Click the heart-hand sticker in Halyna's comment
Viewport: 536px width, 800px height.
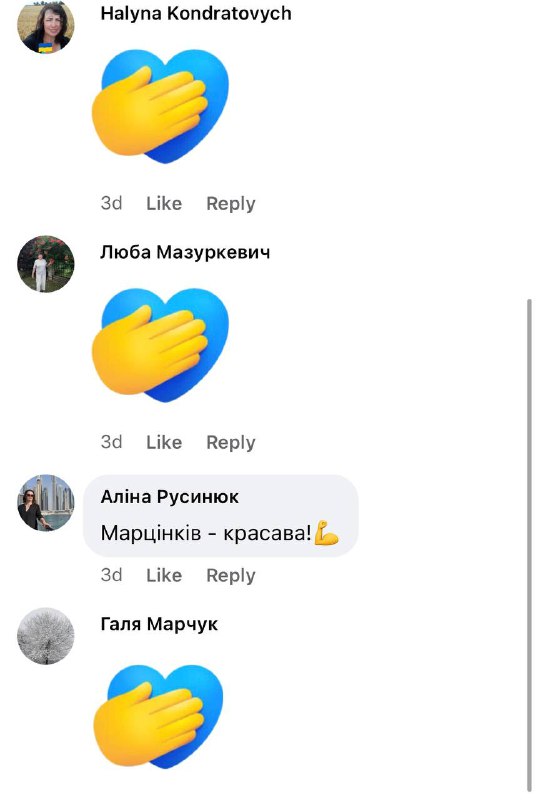[160, 106]
